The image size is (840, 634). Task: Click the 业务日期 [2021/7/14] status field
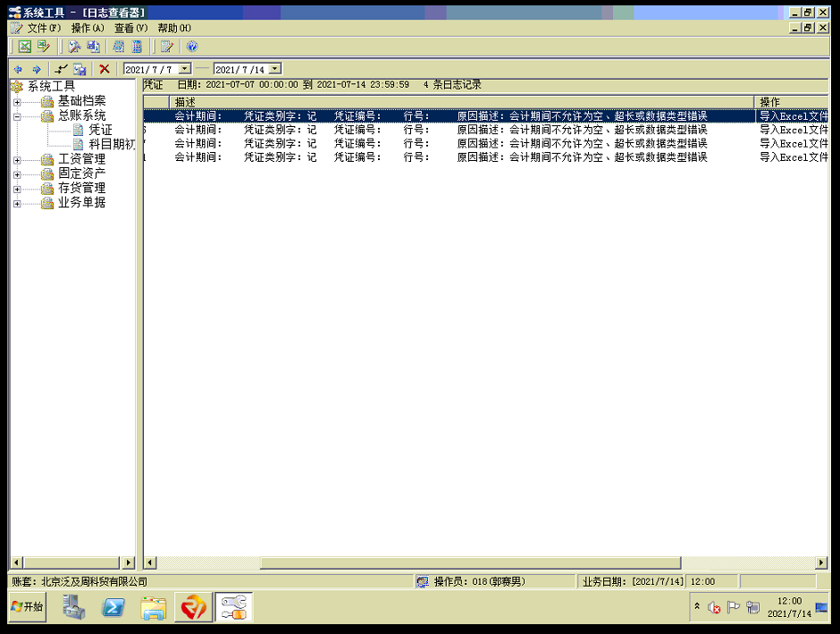click(x=633, y=581)
